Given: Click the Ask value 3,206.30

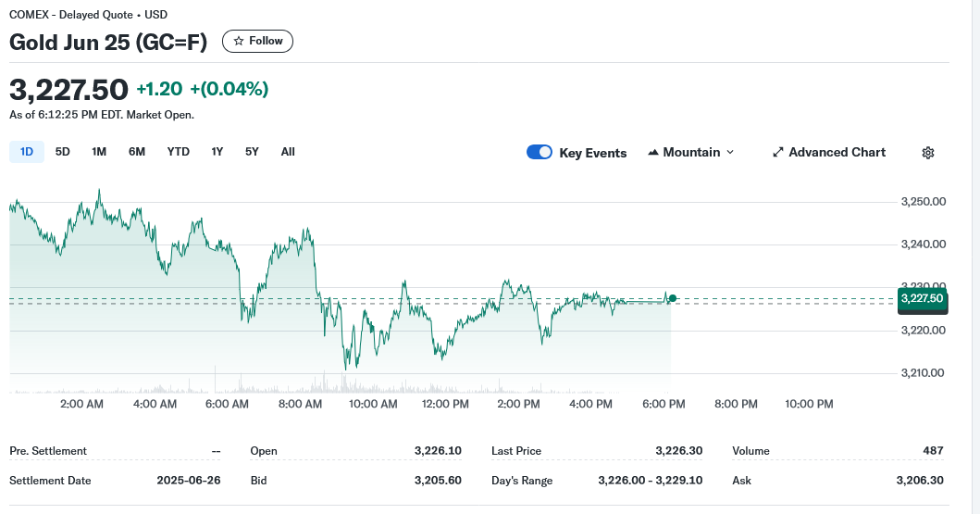Looking at the screenshot, I should tap(920, 481).
